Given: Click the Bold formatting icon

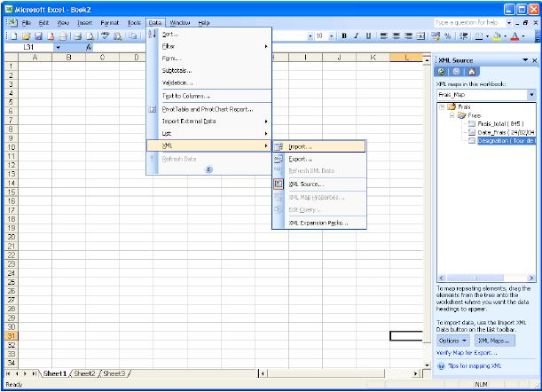Looking at the screenshot, I should 343,36.
